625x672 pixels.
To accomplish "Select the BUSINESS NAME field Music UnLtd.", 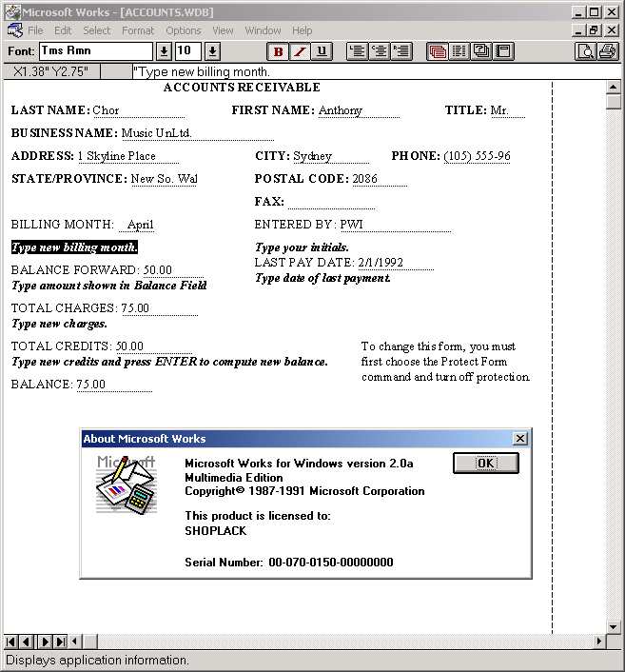I will (x=198, y=133).
